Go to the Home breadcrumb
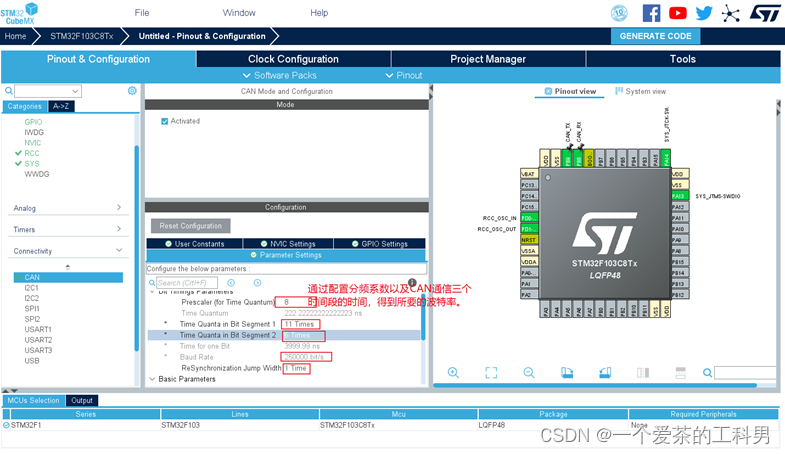Viewport: 785px width, 454px height. click(x=16, y=36)
